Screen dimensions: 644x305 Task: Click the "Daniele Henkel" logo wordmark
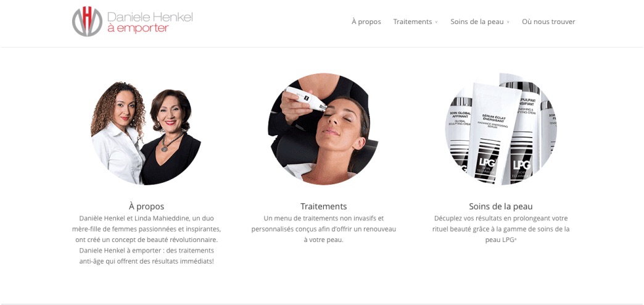pyautogui.click(x=150, y=17)
